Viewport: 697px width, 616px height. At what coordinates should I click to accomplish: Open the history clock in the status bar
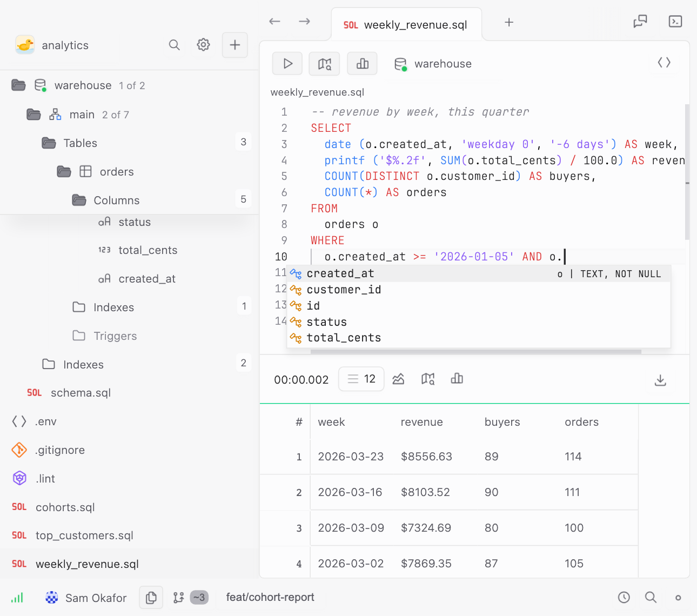624,597
